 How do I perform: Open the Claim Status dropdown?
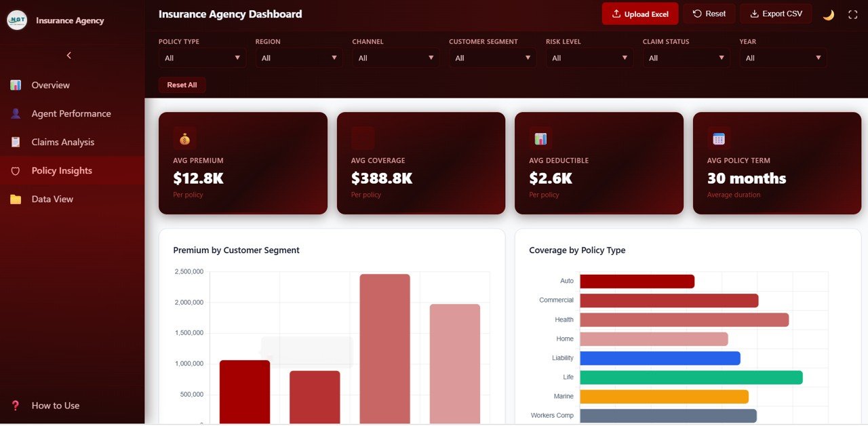(686, 58)
